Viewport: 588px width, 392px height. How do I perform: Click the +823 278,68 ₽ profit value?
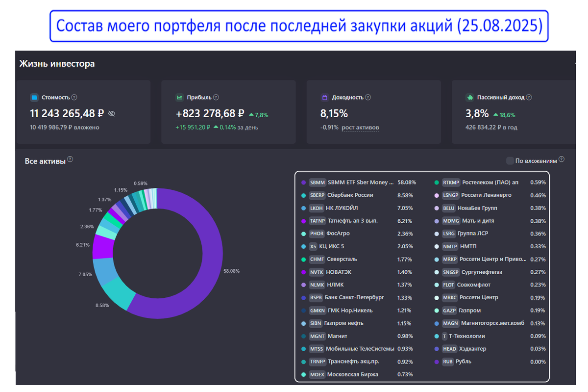210,114
